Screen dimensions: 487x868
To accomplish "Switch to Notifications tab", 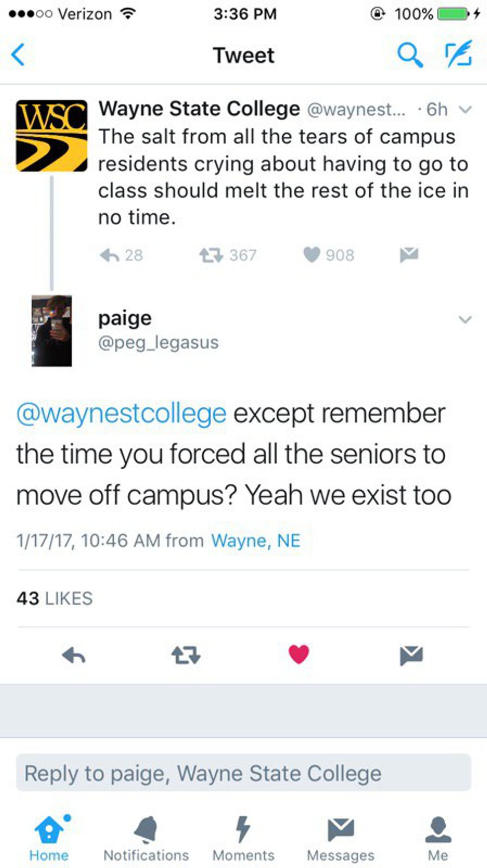I will pyautogui.click(x=146, y=838).
